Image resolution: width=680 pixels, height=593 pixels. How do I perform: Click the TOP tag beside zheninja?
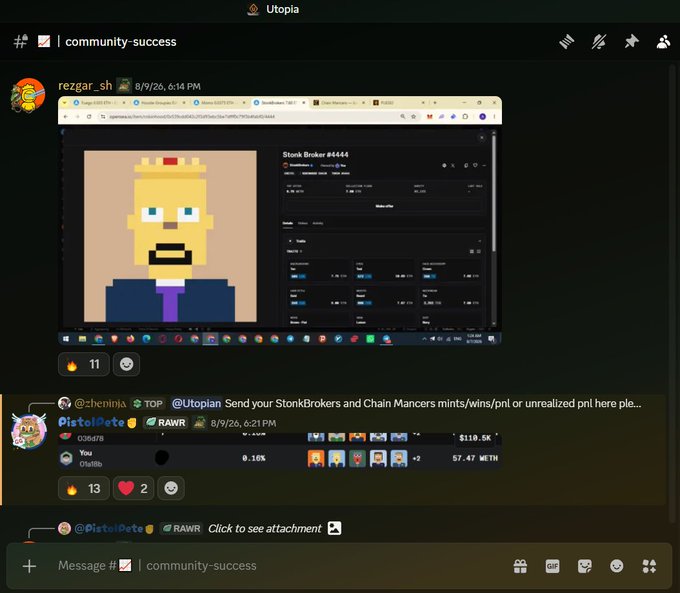coord(148,404)
